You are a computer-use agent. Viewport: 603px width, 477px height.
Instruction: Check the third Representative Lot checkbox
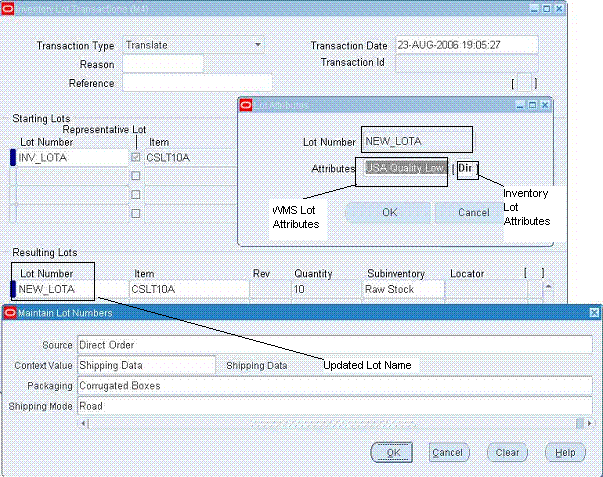click(136, 195)
